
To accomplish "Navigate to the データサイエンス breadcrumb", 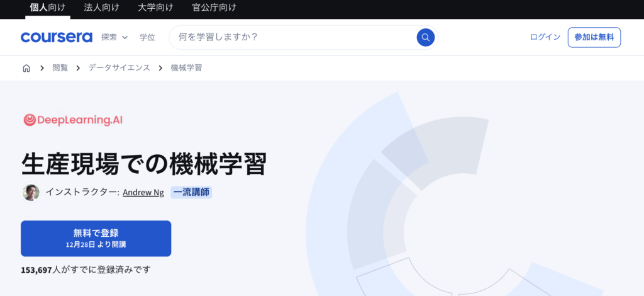I will click(x=119, y=68).
